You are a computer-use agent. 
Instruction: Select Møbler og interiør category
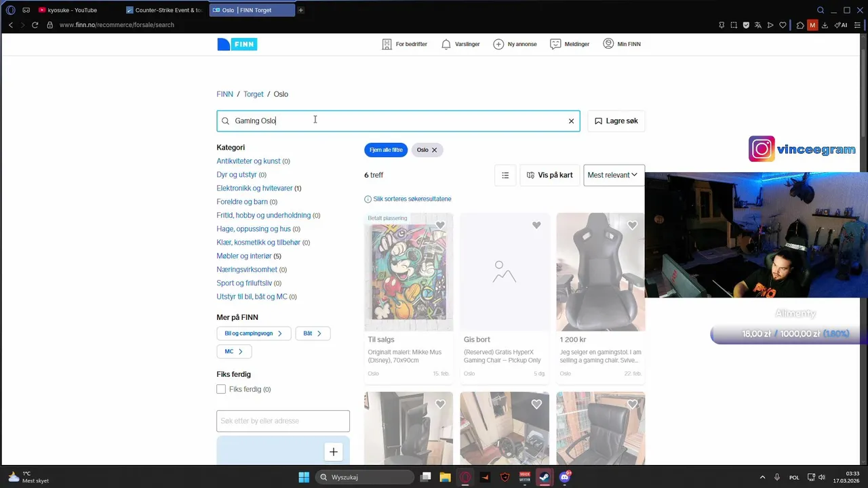[244, 256]
